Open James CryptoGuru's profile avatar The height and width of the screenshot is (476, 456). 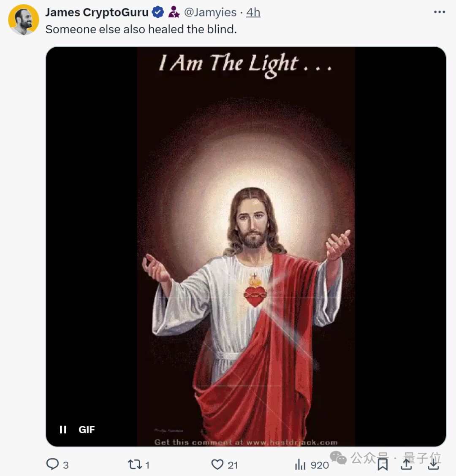point(24,20)
